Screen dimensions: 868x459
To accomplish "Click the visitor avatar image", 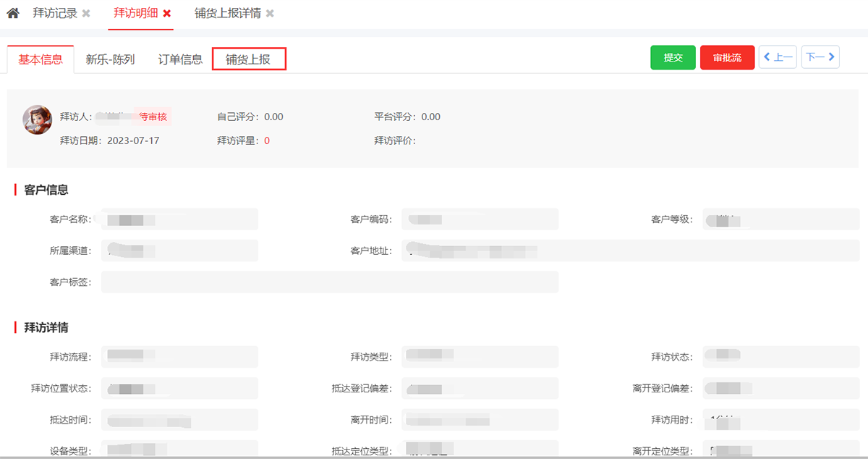I will coord(37,119).
